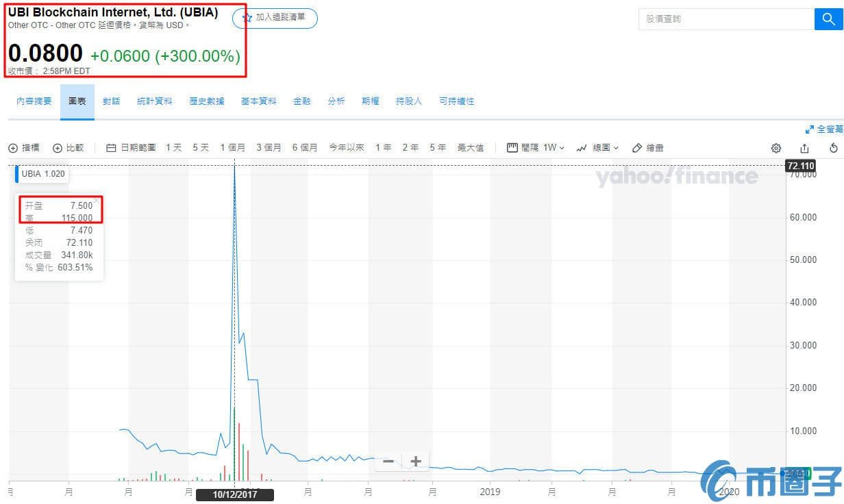Open the chart settings gear icon
The width and height of the screenshot is (844, 504).
tap(775, 147)
